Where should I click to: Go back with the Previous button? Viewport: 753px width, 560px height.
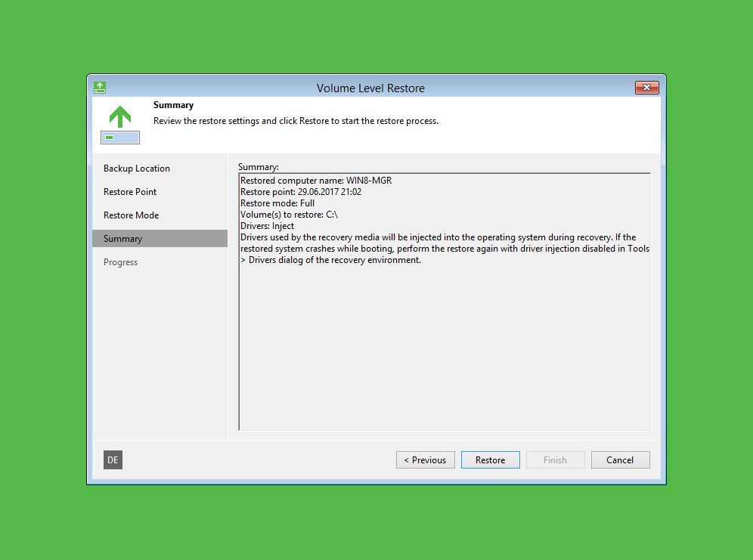pos(425,459)
